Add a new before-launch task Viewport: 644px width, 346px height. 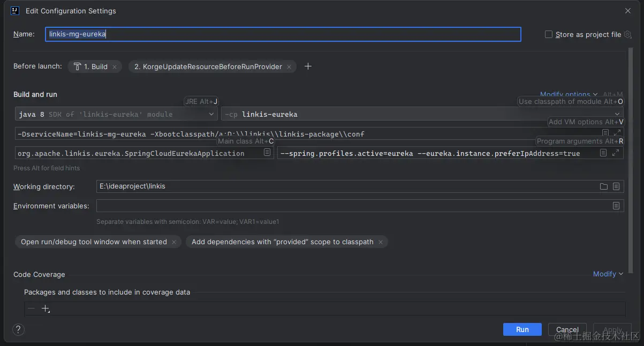click(x=308, y=66)
